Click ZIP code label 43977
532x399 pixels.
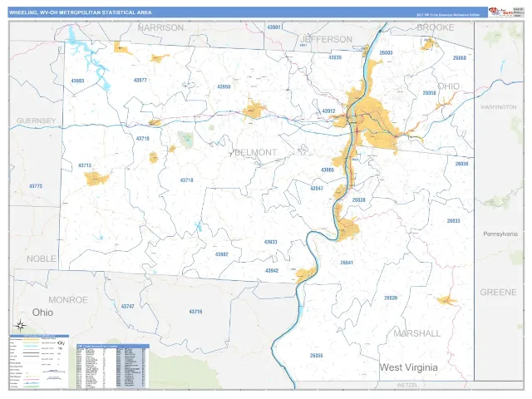click(x=140, y=81)
